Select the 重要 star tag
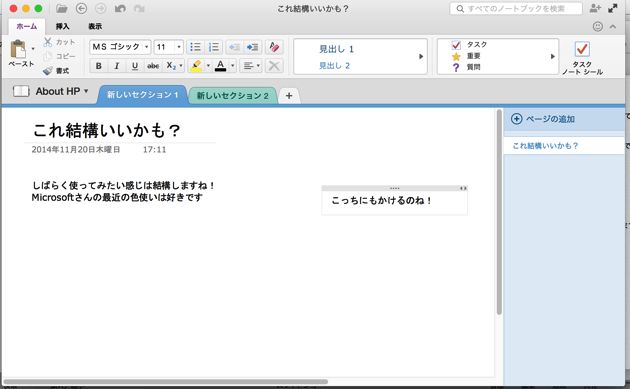 coord(456,56)
